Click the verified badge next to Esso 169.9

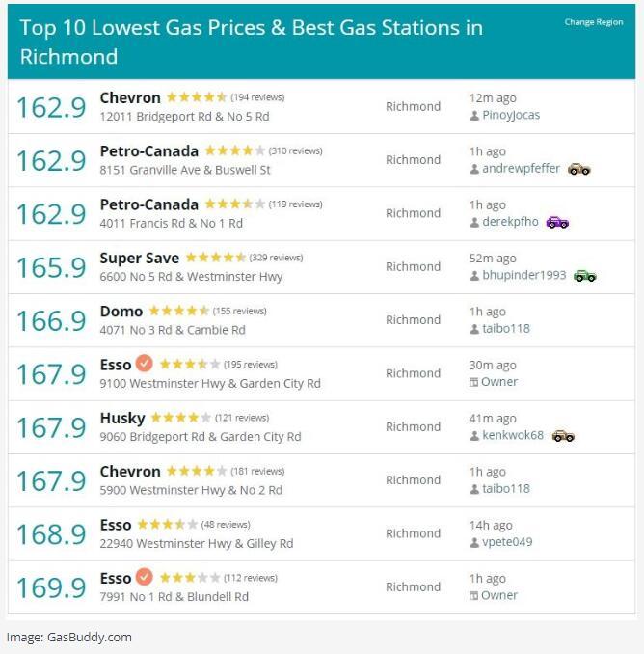tap(145, 577)
